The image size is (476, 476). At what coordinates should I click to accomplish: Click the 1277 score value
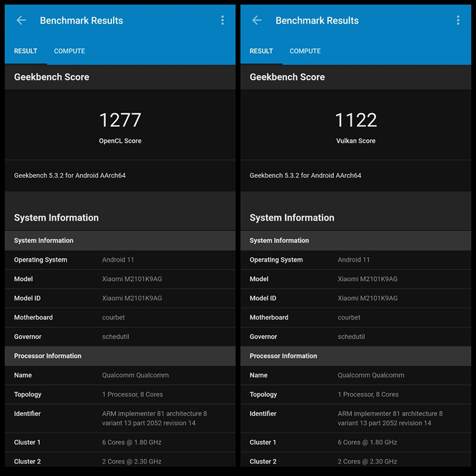120,120
